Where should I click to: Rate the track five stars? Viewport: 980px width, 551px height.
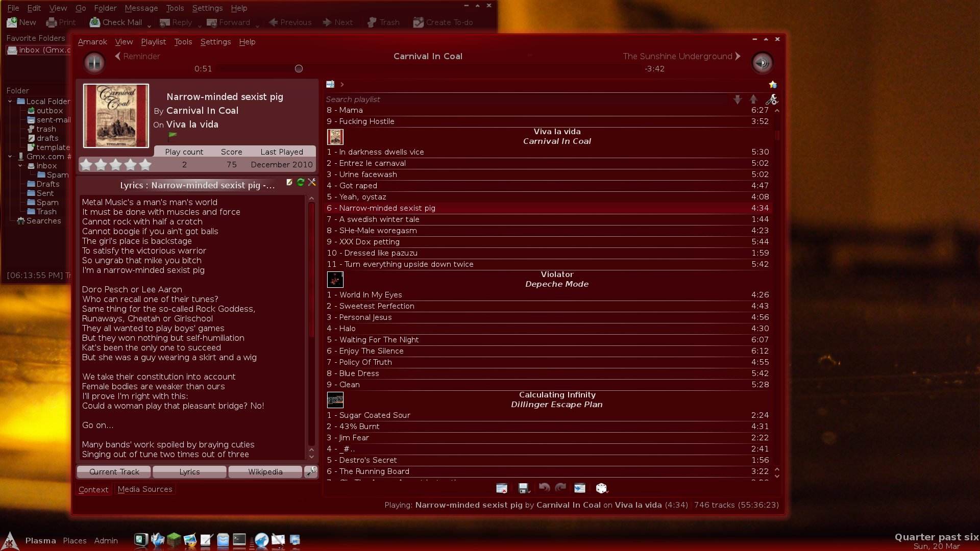145,164
